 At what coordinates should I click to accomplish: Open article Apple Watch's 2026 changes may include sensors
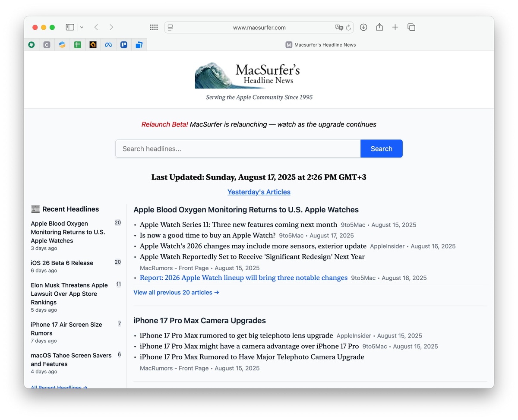tap(253, 246)
